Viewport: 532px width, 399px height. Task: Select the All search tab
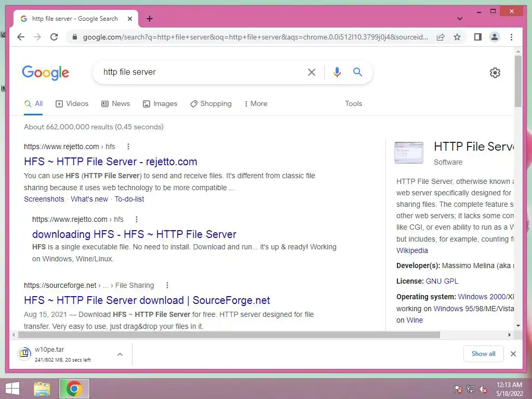pyautogui.click(x=33, y=104)
